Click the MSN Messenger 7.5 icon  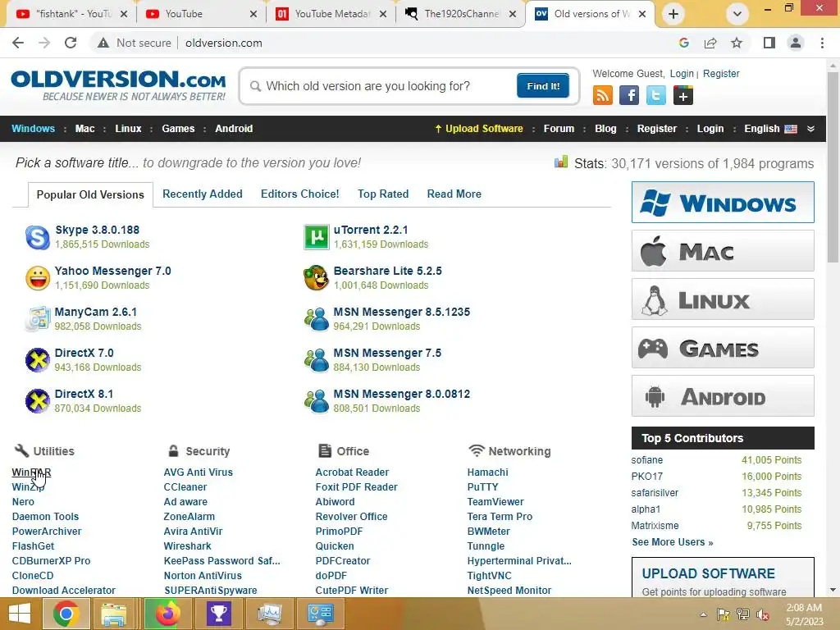(x=317, y=360)
